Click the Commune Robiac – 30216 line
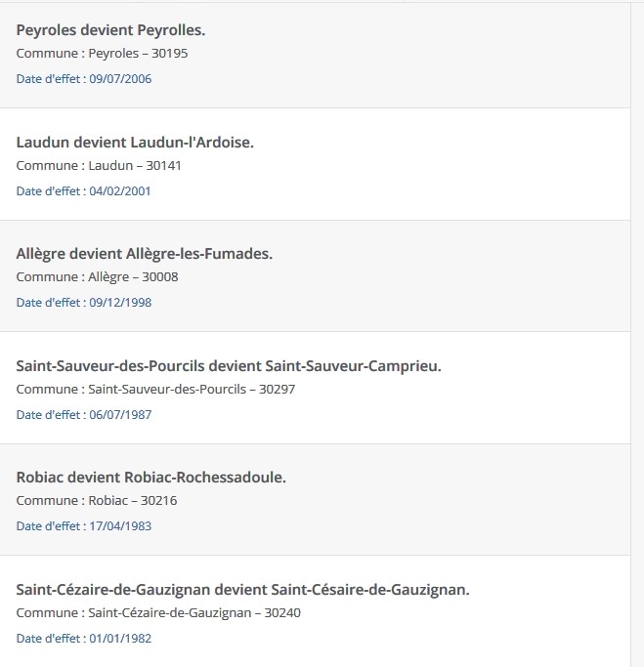Viewport: 644px width, 667px height. 97,501
